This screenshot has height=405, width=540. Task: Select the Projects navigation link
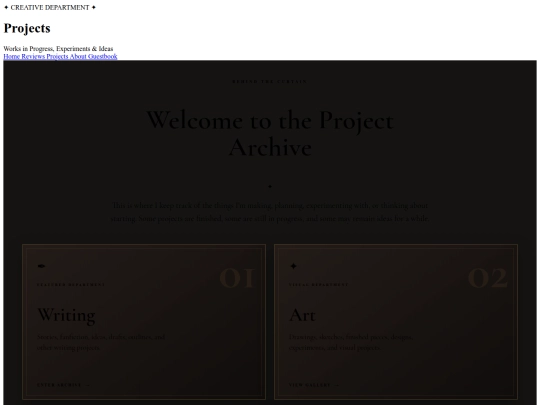57,56
